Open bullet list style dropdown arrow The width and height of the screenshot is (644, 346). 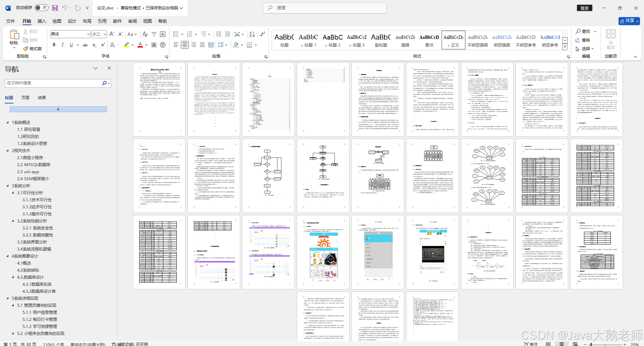pyautogui.click(x=182, y=34)
